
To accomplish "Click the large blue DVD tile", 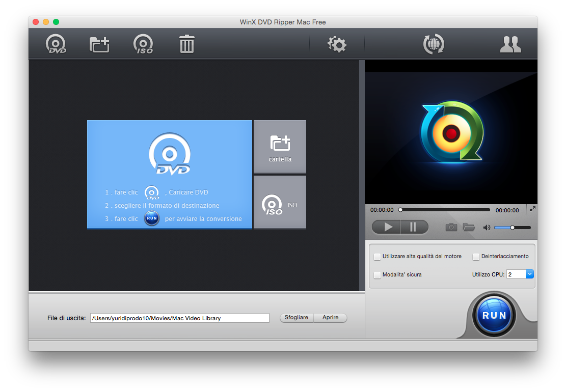I will (x=170, y=175).
